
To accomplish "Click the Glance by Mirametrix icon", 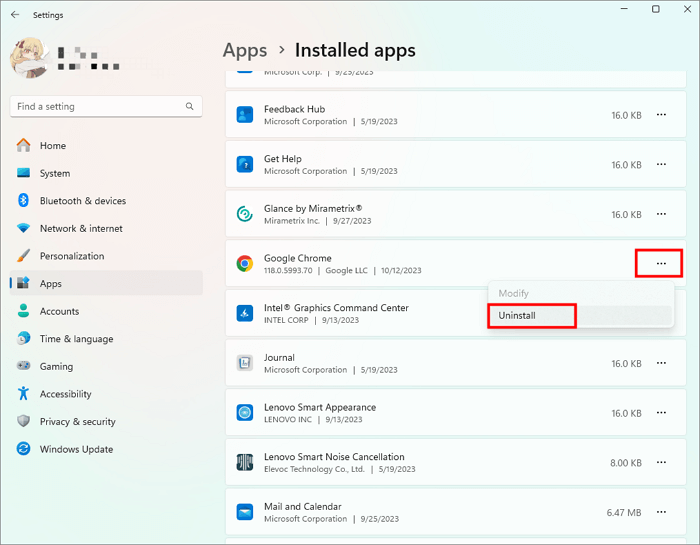I will pos(244,214).
